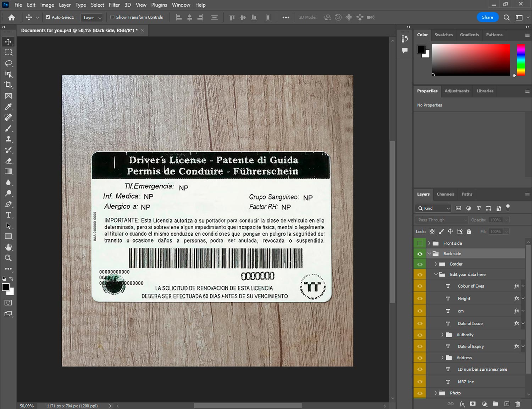532x409 pixels.
Task: Expand the Front side layer group
Action: tap(429, 243)
